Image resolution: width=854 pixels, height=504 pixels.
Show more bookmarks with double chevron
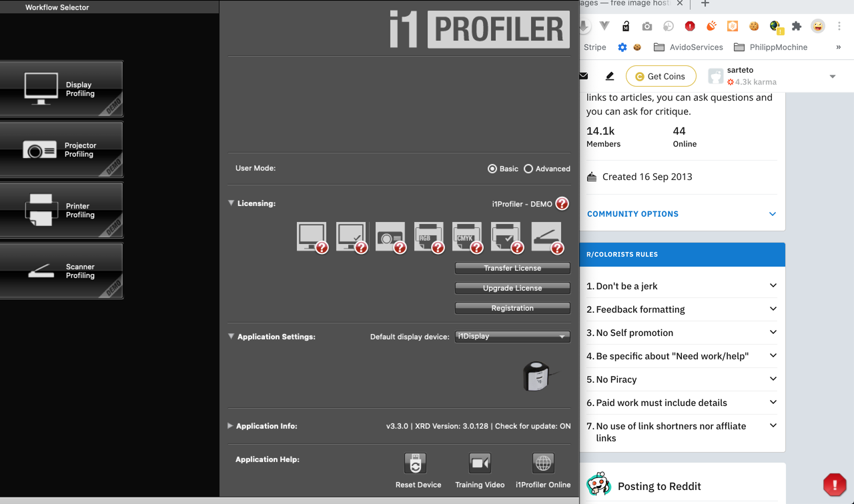tap(839, 47)
